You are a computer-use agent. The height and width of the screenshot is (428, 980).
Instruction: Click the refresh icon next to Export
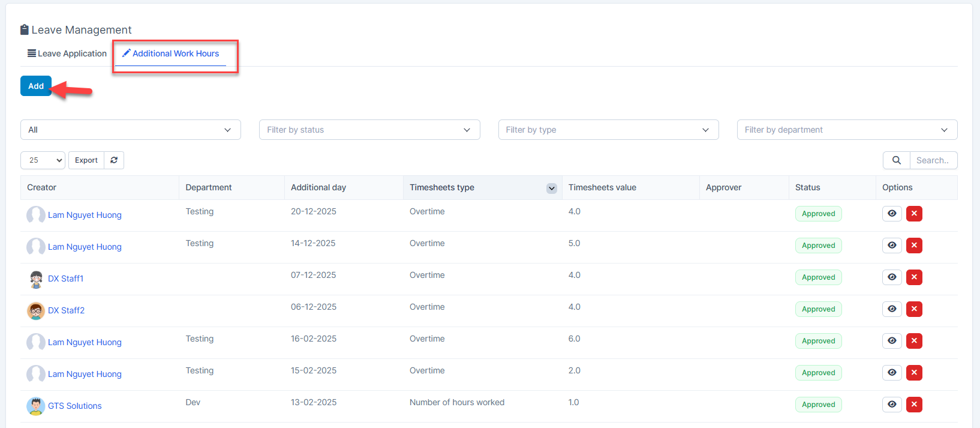click(x=114, y=160)
